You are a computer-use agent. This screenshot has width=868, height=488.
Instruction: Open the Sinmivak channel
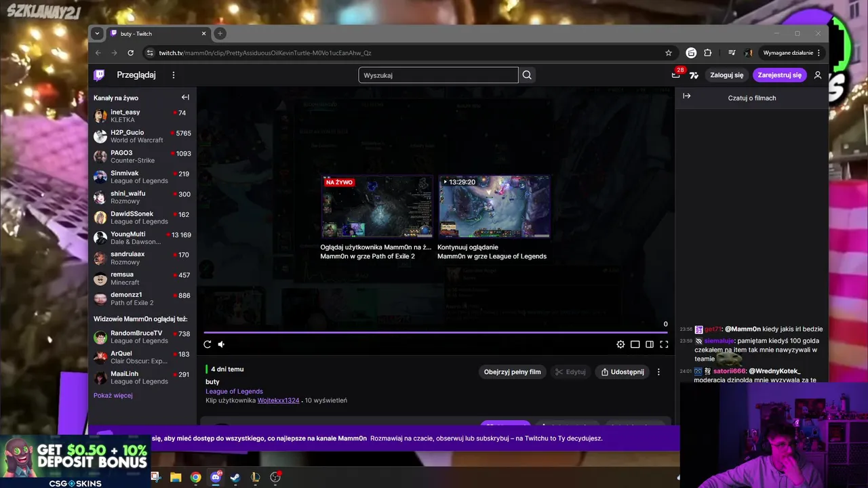pyautogui.click(x=142, y=177)
